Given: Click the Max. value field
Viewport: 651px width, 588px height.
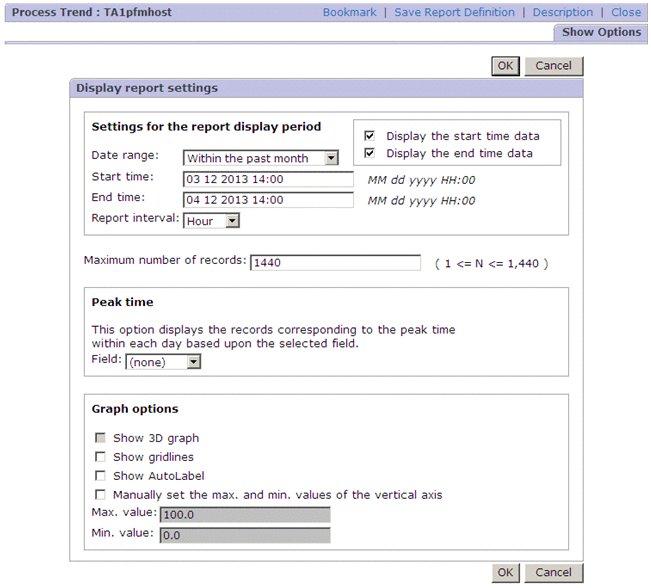Looking at the screenshot, I should (245, 515).
